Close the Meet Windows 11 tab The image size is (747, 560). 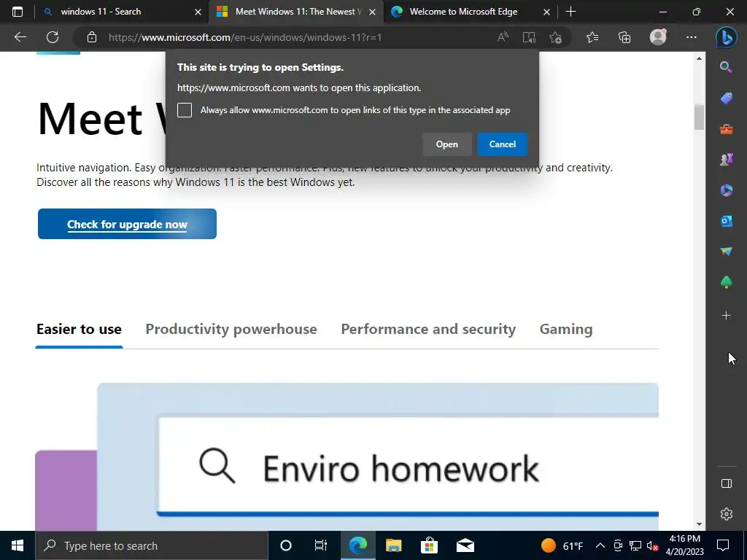click(x=373, y=12)
